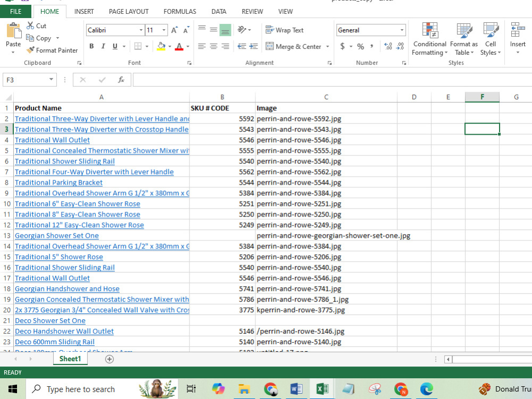Apply Accounting Number Format dollar icon
Image resolution: width=532 pixels, height=399 pixels.
pyautogui.click(x=343, y=46)
